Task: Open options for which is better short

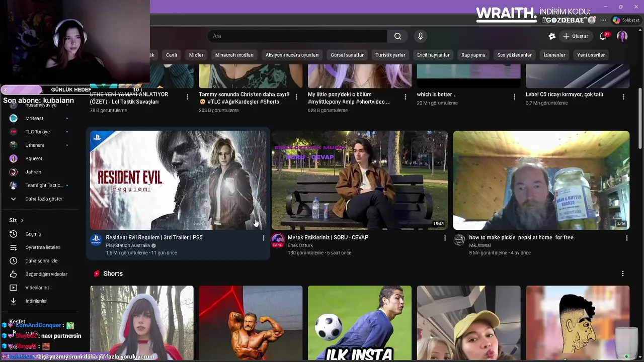Action: tap(514, 97)
